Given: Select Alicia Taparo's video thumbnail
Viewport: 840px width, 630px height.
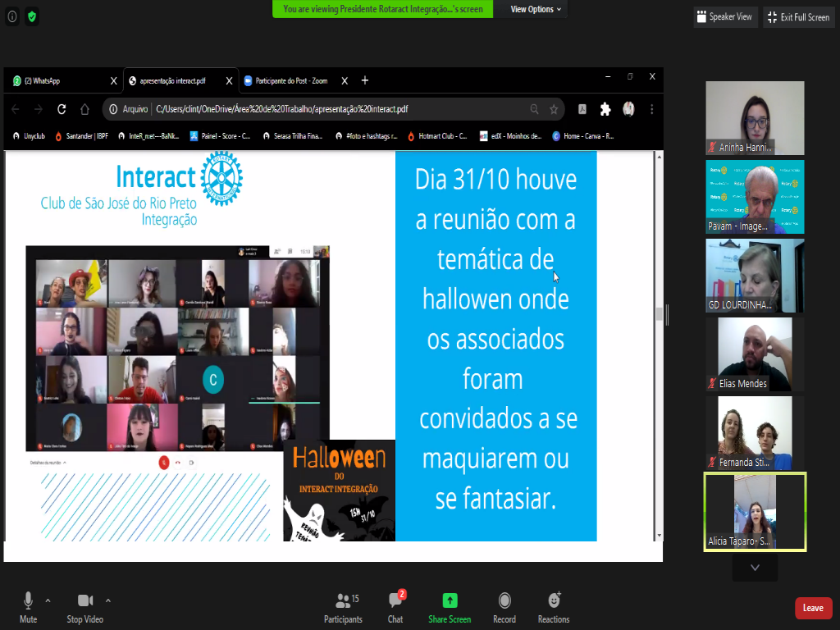Looking at the screenshot, I should point(755,512).
